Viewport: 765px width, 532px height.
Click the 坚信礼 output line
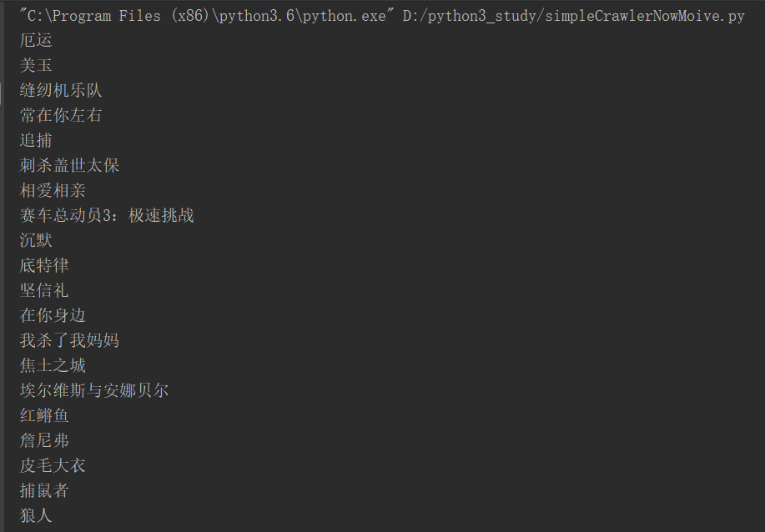pos(44,290)
